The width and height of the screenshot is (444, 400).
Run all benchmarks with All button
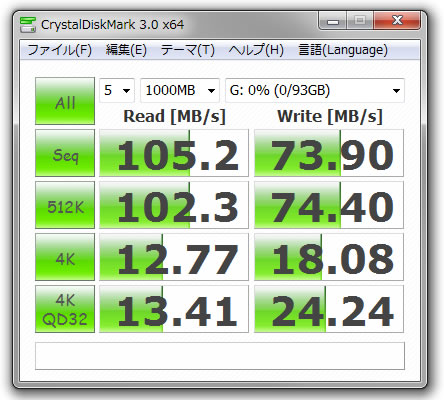click(65, 101)
